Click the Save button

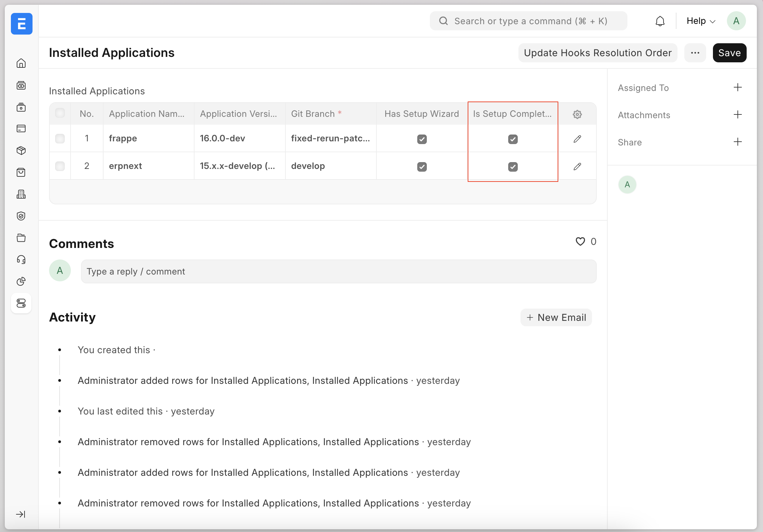point(729,53)
